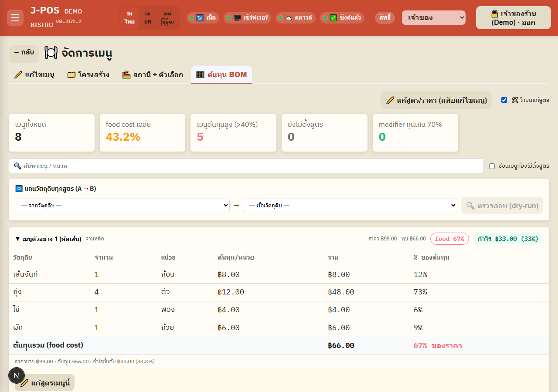Switch language to ไทย (TH)
The width and height of the screenshot is (558, 392).
(x=129, y=18)
